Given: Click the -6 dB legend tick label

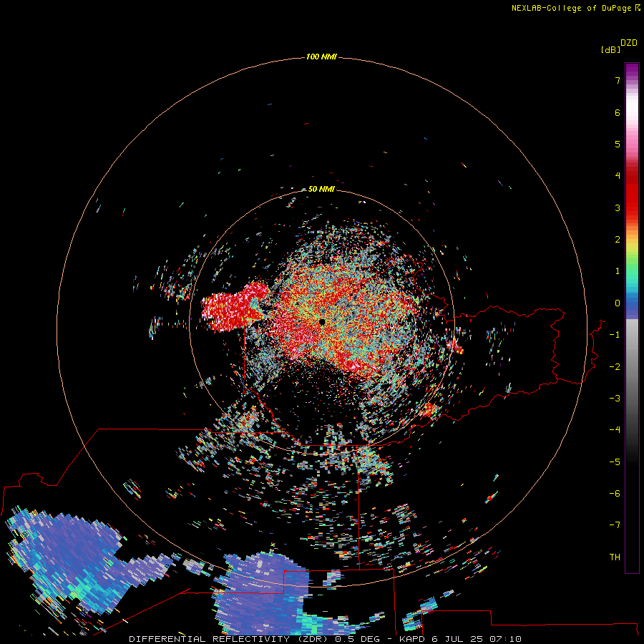Looking at the screenshot, I should [x=615, y=494].
